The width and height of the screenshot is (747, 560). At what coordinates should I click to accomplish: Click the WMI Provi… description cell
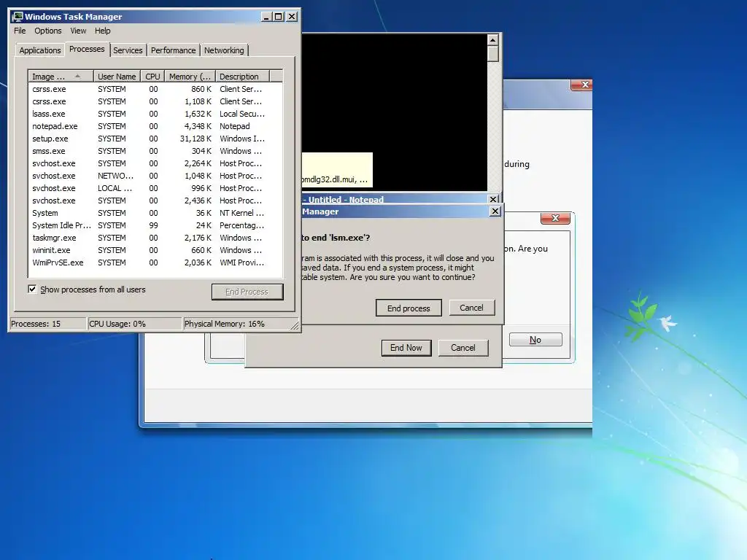(x=241, y=262)
